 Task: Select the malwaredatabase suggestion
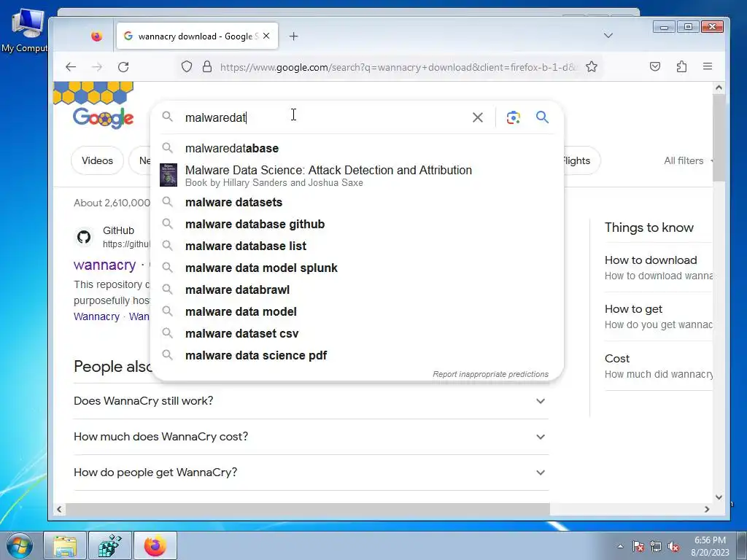tap(356, 148)
